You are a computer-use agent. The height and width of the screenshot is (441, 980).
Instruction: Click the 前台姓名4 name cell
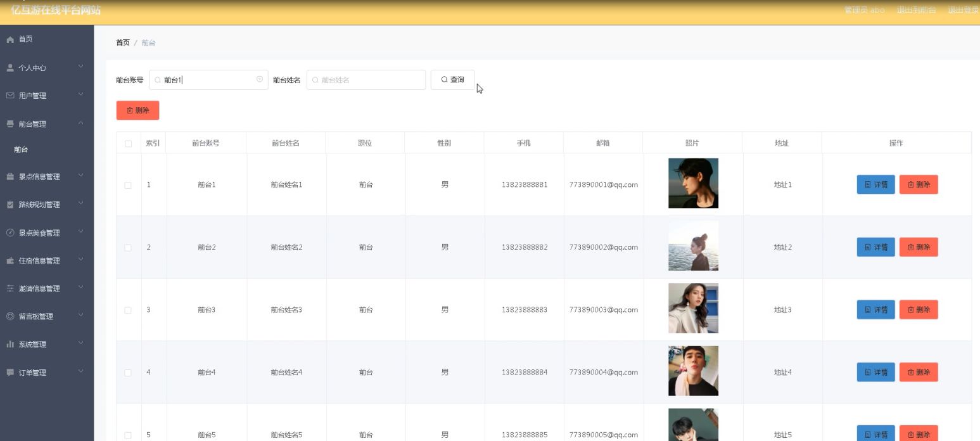point(286,373)
